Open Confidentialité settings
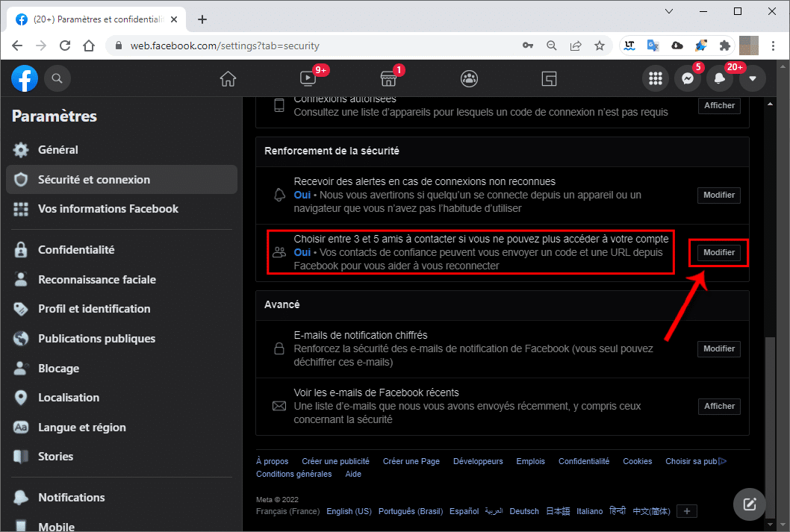The image size is (790, 532). 122,250
